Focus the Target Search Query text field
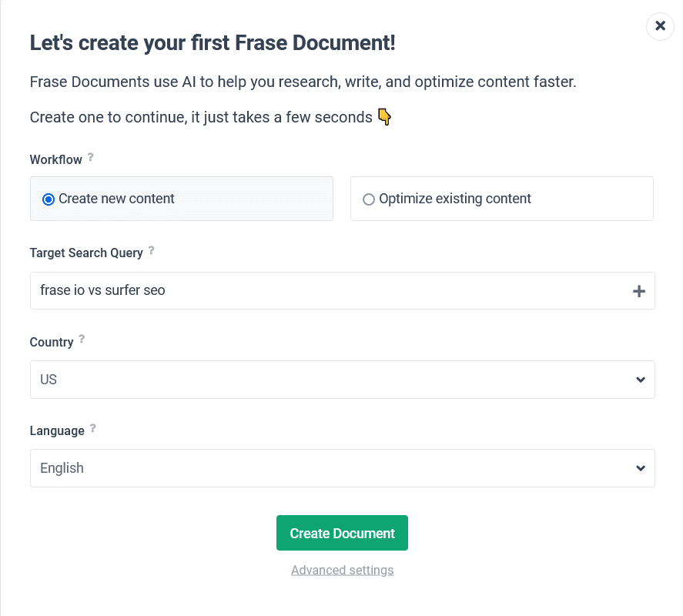The height and width of the screenshot is (616, 683). coord(323,291)
